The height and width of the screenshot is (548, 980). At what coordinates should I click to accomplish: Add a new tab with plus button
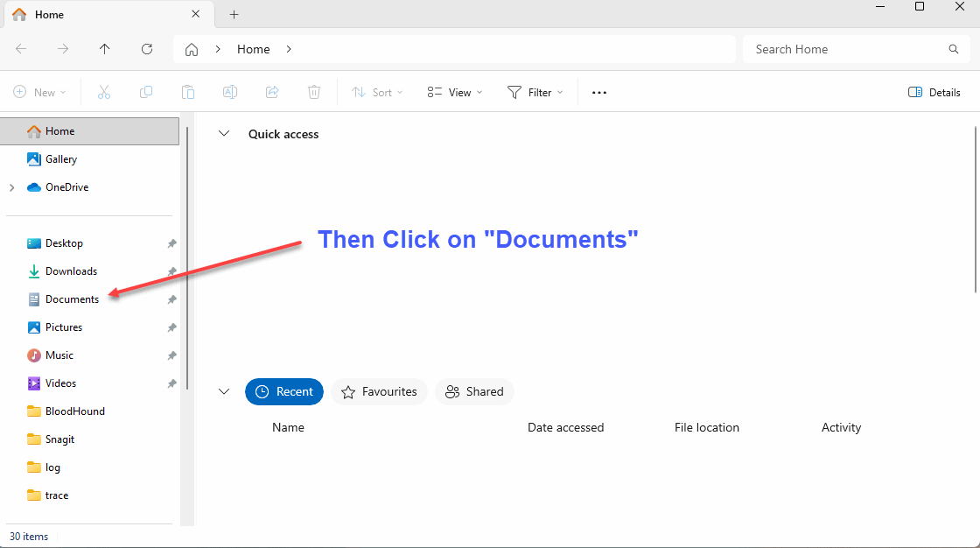[234, 15]
